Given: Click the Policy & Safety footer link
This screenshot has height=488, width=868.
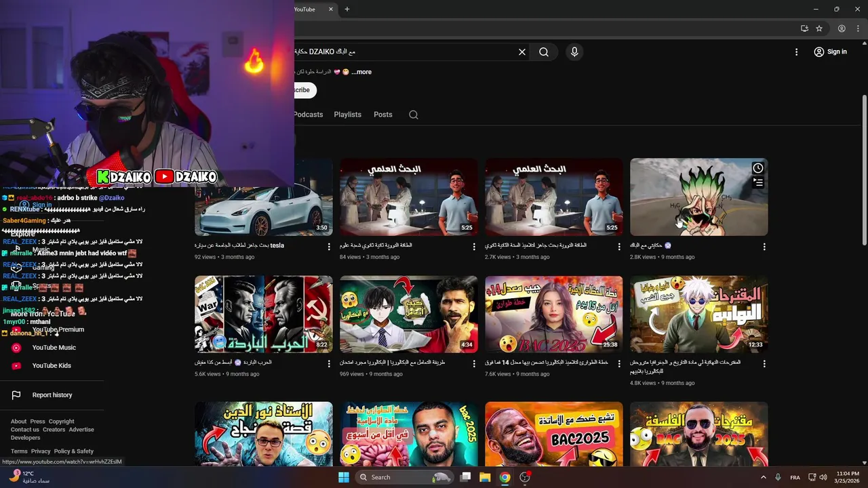Looking at the screenshot, I should (x=74, y=451).
